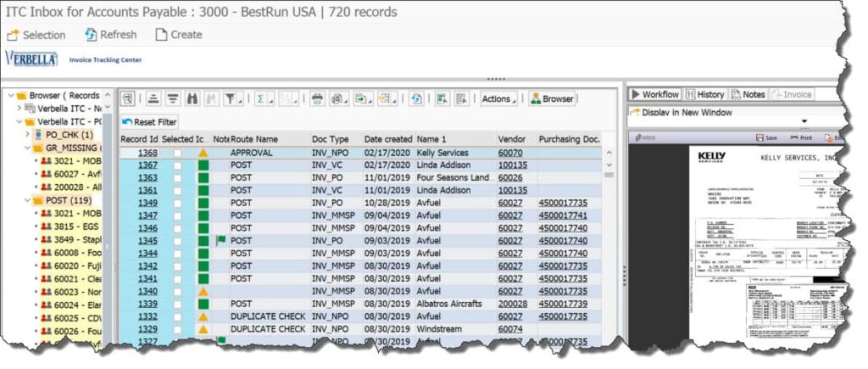
Task: Tick the Selected checkbox for record 1339
Action: click(x=177, y=305)
